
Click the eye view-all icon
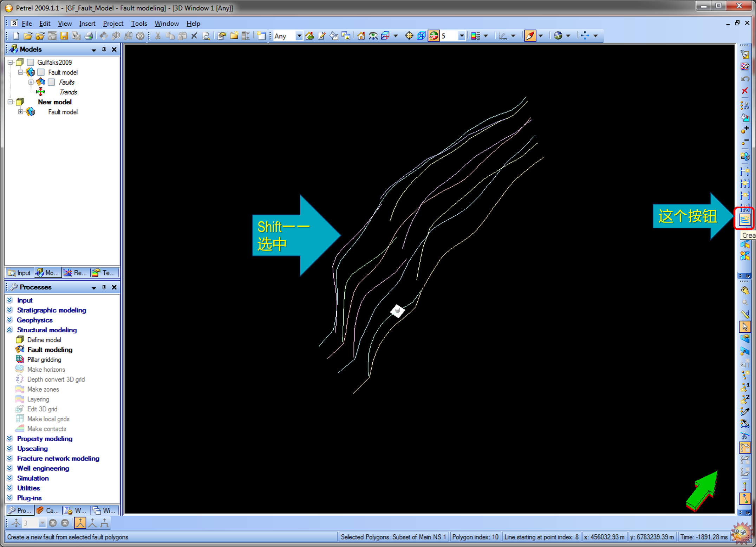pyautogui.click(x=373, y=36)
